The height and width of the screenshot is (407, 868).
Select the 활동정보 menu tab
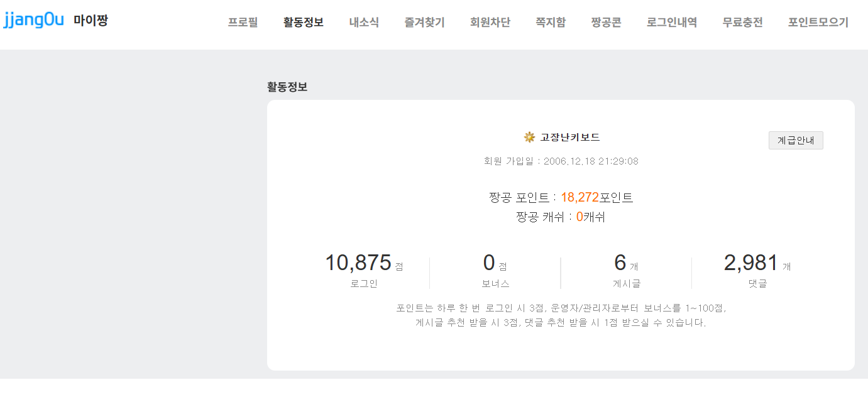[304, 23]
